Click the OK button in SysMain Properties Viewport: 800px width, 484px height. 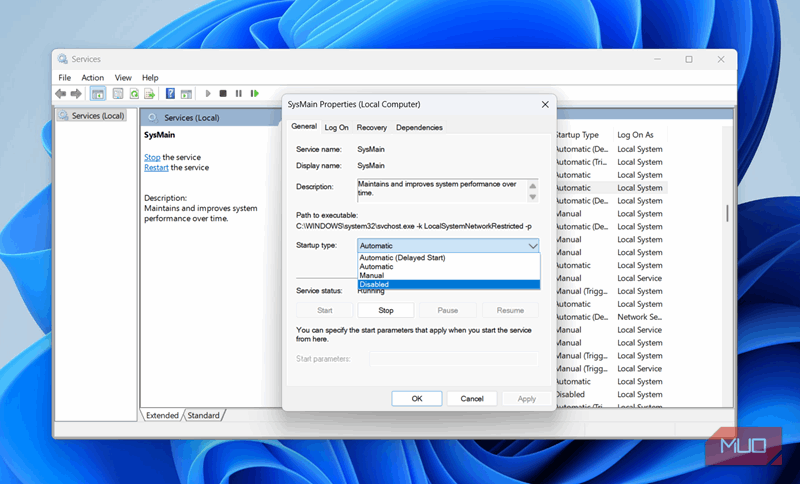tap(417, 398)
